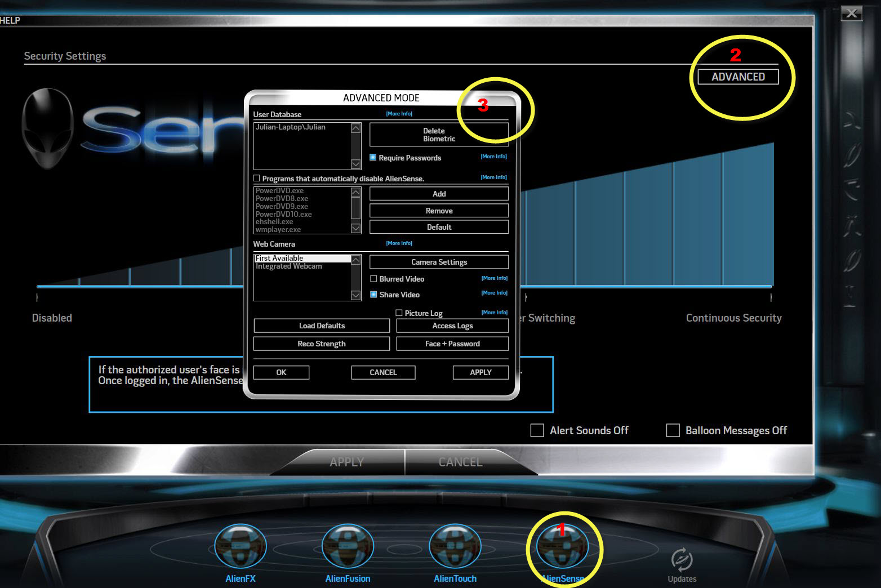
Task: Click the Default programs button
Action: pyautogui.click(x=439, y=227)
